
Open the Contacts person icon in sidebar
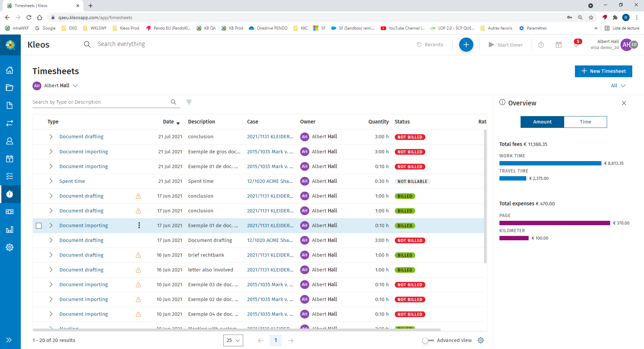[10, 141]
